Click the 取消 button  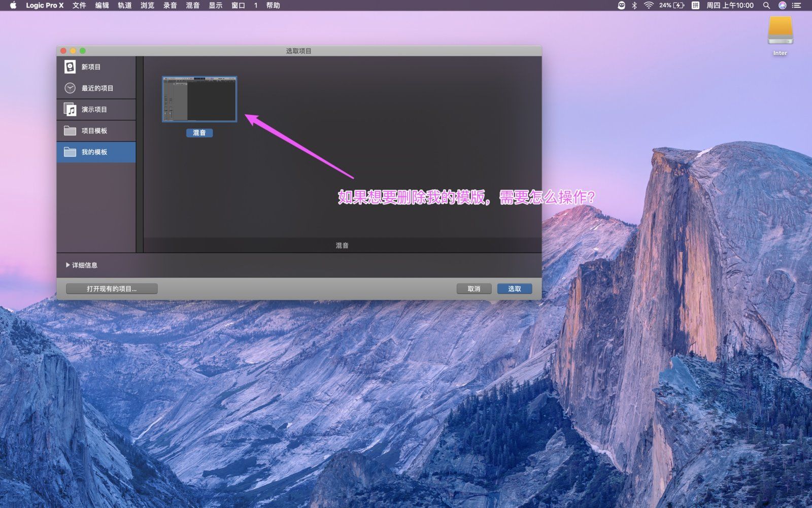[x=474, y=289]
